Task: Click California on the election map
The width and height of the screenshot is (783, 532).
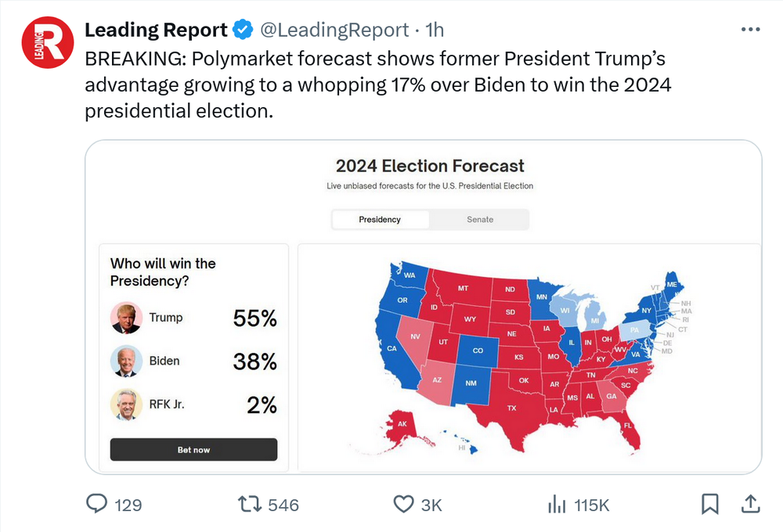Action: tap(393, 349)
